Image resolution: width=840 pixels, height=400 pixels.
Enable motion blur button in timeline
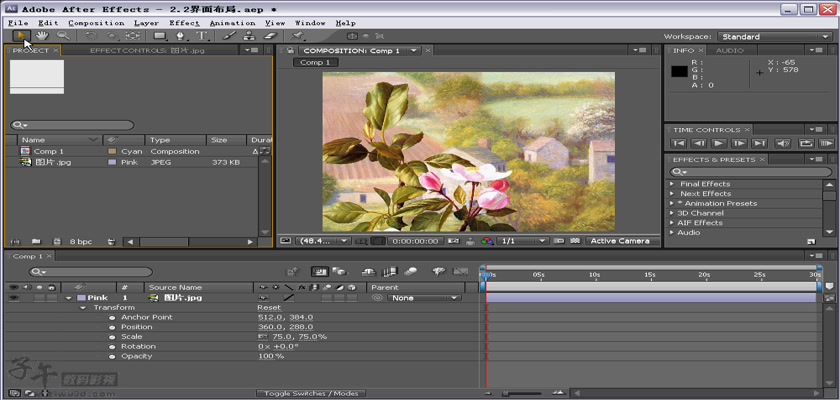pyautogui.click(x=410, y=271)
